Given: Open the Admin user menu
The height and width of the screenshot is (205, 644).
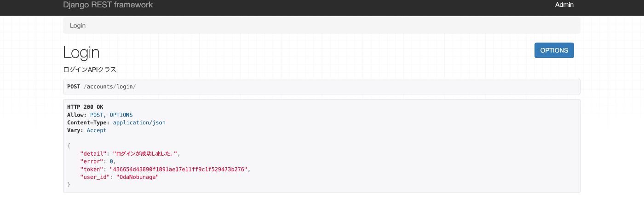Looking at the screenshot, I should click(x=564, y=5).
